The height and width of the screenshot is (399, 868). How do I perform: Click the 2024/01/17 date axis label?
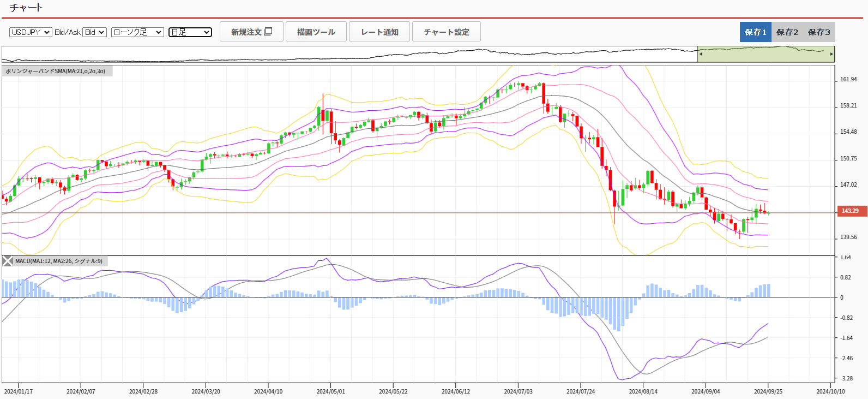(19, 391)
